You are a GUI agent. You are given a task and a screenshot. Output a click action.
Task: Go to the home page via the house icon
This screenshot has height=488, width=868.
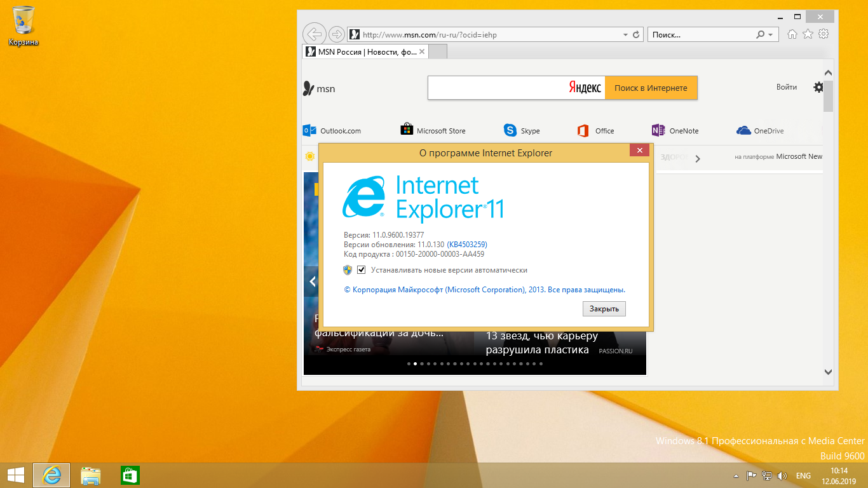[x=792, y=34]
